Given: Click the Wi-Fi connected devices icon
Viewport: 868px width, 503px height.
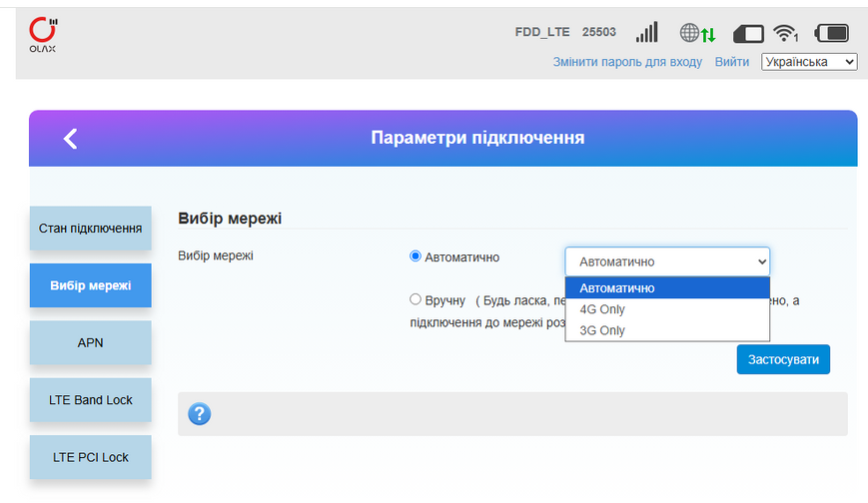Looking at the screenshot, I should pos(785,33).
